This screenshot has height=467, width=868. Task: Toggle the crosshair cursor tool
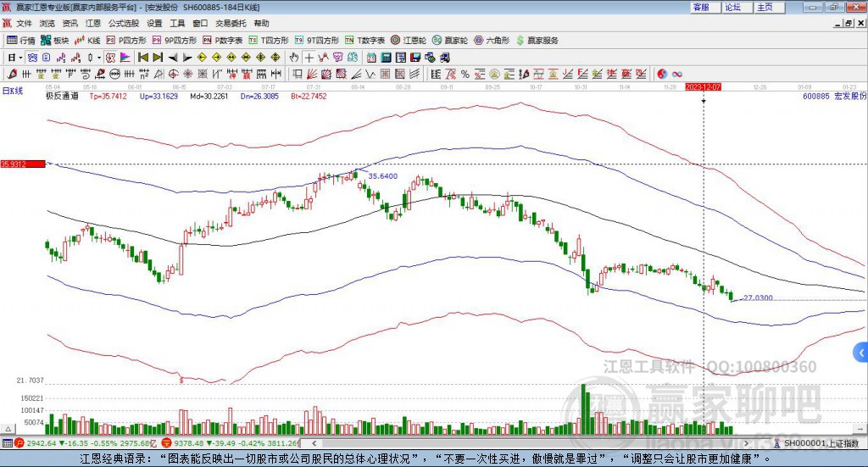pyautogui.click(x=309, y=58)
